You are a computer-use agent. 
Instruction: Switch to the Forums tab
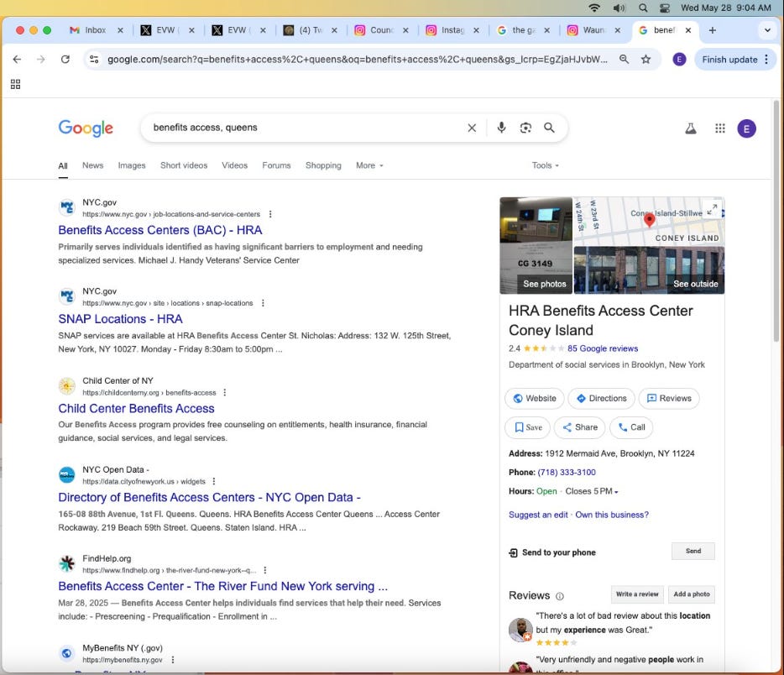(276, 165)
